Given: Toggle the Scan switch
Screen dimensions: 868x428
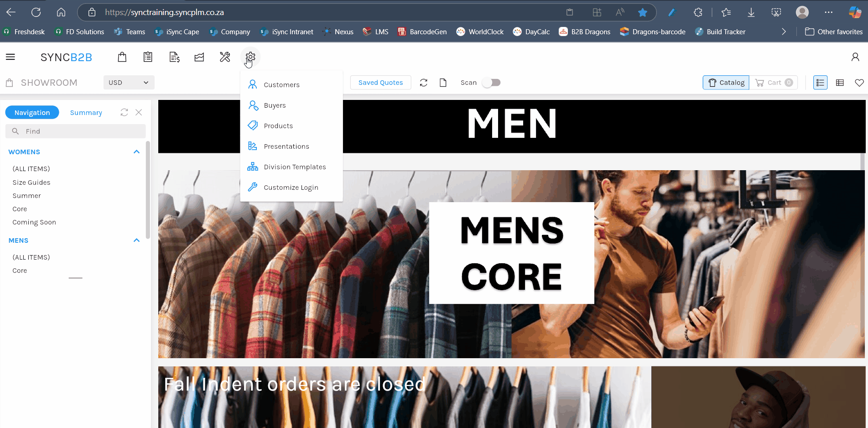Looking at the screenshot, I should pos(492,83).
